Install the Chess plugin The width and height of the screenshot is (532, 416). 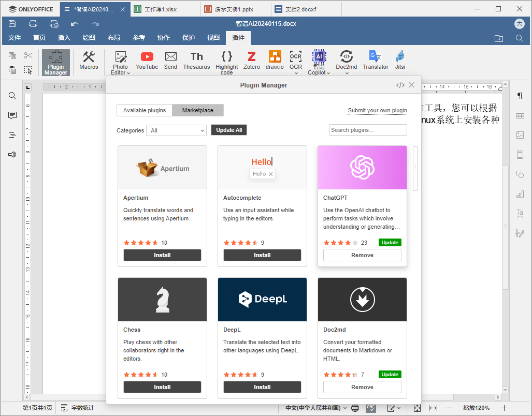pyautogui.click(x=162, y=387)
